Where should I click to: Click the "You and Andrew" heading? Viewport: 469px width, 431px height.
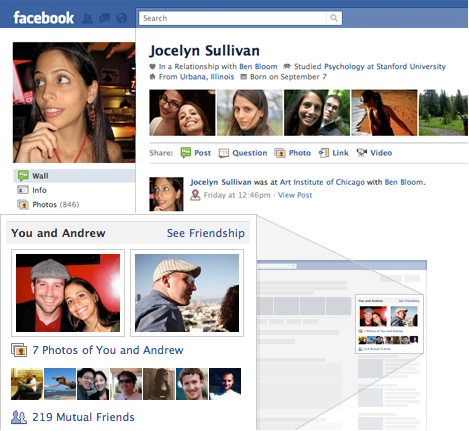tap(58, 233)
